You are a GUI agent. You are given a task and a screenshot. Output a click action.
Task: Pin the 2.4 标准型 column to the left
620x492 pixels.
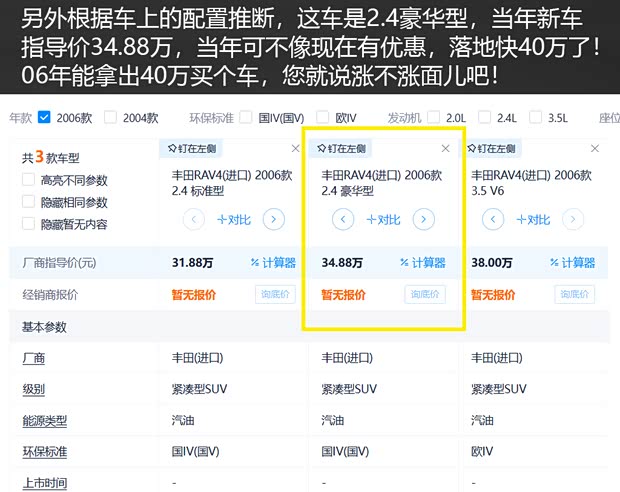click(191, 149)
